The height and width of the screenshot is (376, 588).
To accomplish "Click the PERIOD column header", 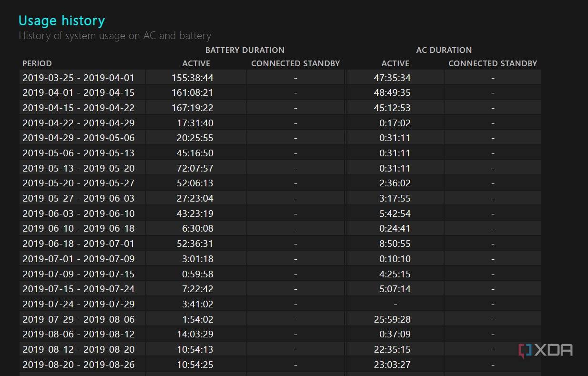I will coord(37,63).
